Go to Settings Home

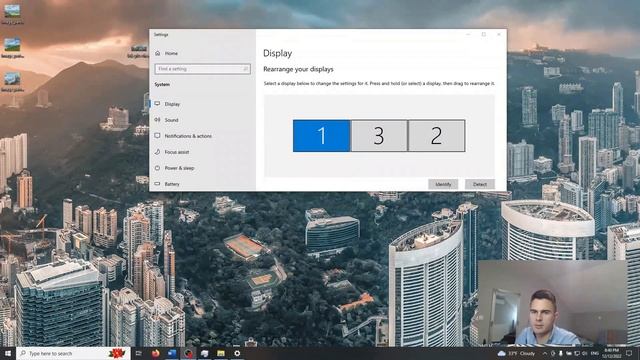coord(167,53)
